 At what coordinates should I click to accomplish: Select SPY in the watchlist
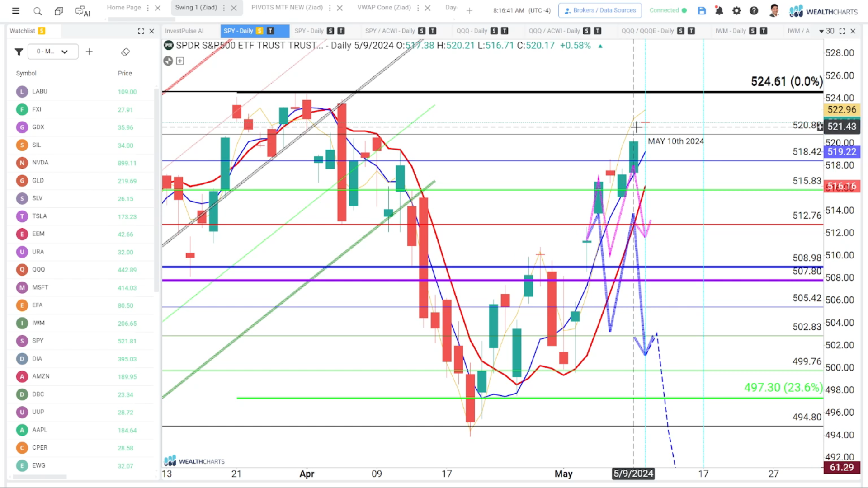pyautogui.click(x=81, y=341)
